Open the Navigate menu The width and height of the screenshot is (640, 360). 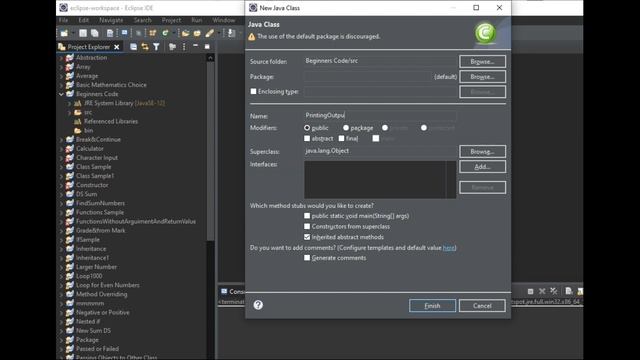pyautogui.click(x=111, y=20)
